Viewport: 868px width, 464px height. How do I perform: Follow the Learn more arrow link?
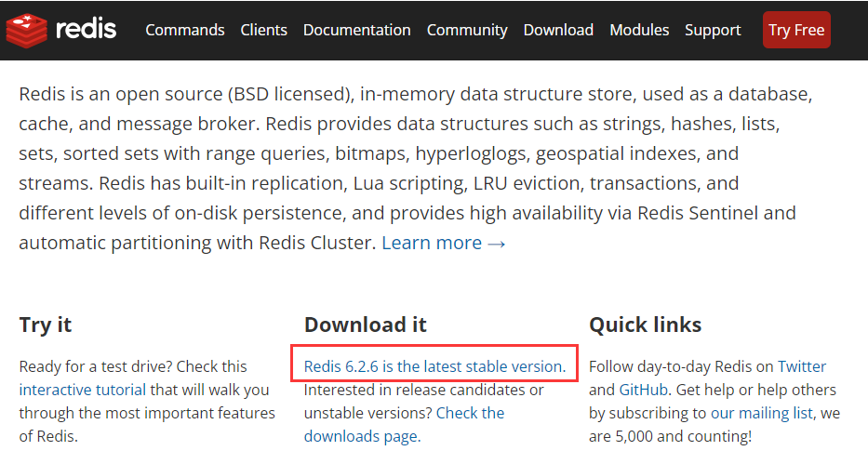click(444, 243)
